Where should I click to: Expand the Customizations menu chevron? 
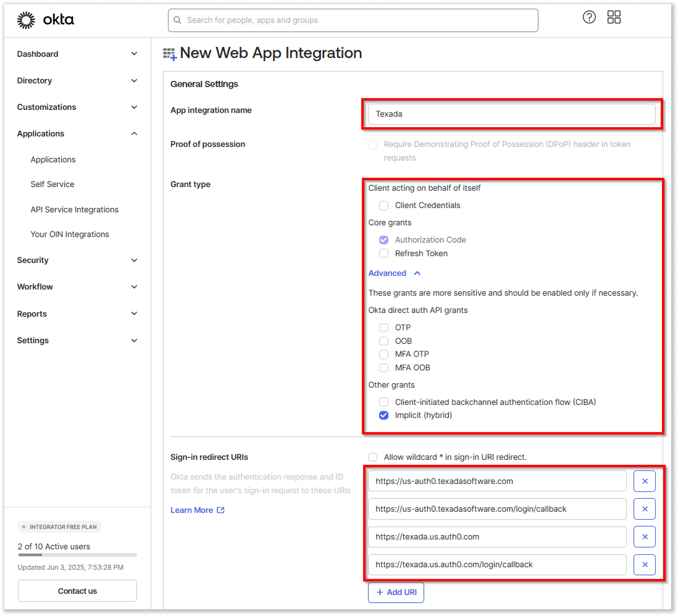(x=134, y=107)
